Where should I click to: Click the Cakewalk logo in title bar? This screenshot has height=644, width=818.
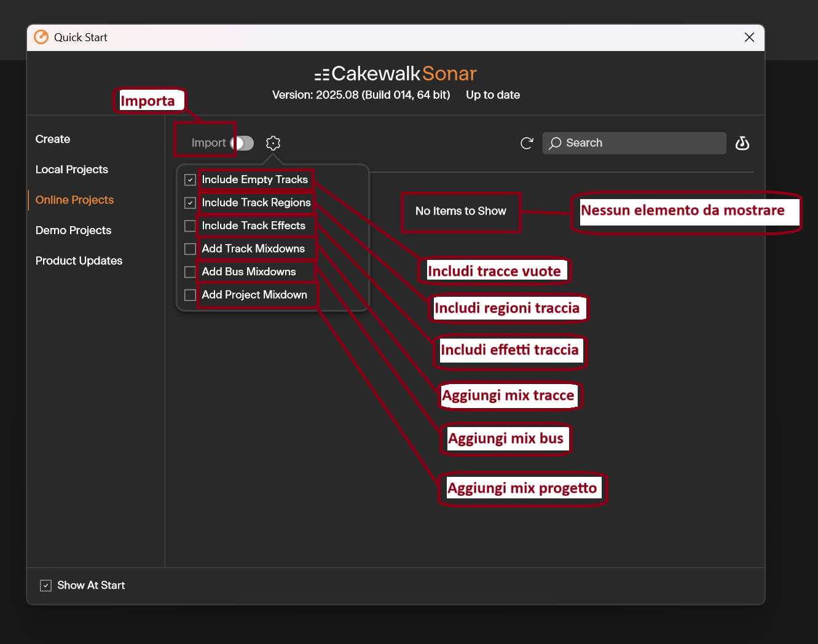coord(41,37)
